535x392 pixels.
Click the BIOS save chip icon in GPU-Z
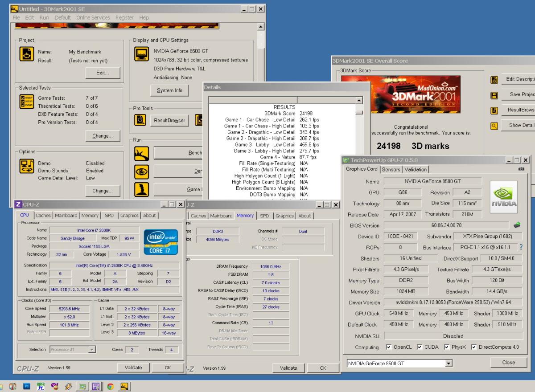517,225
